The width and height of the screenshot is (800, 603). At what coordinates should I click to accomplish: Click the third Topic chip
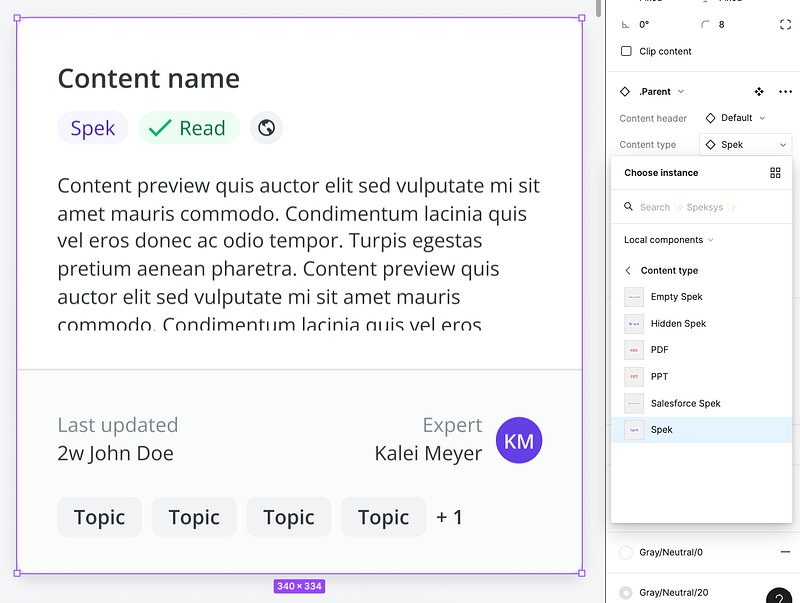[289, 517]
